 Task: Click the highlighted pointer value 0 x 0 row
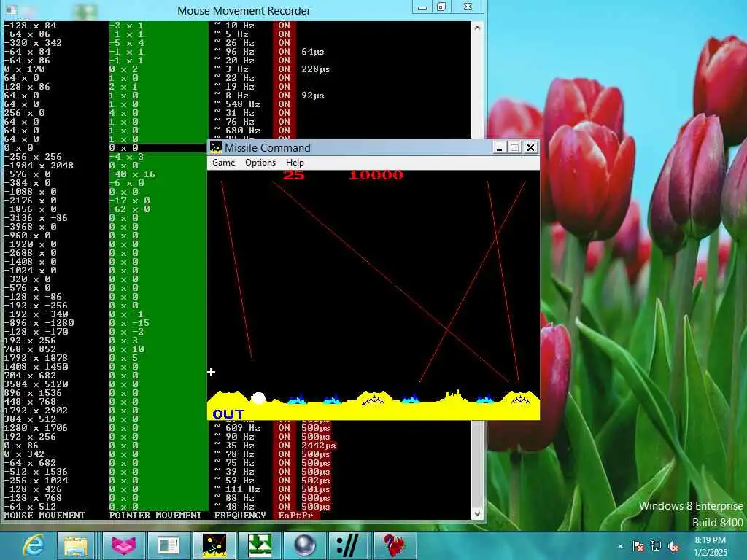[x=123, y=147]
